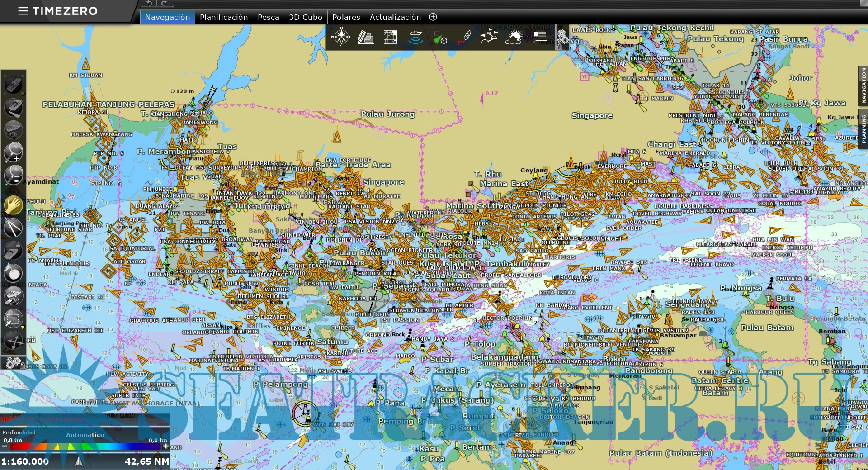This screenshot has width=868, height=470.
Task: Click the chart selection map icon
Action: click(390, 37)
